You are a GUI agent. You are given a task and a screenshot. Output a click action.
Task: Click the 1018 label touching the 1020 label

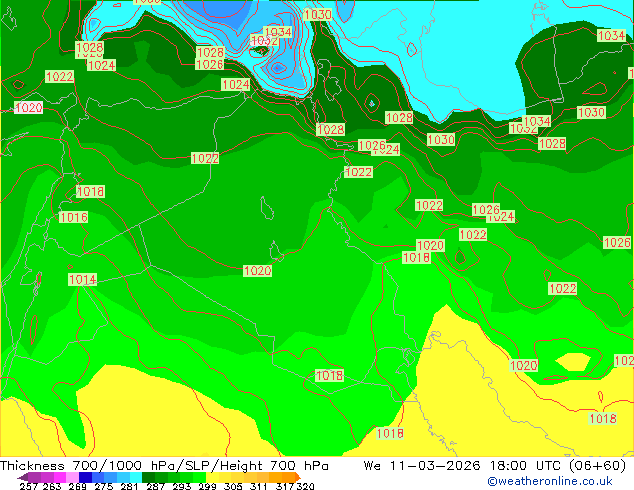[416, 258]
